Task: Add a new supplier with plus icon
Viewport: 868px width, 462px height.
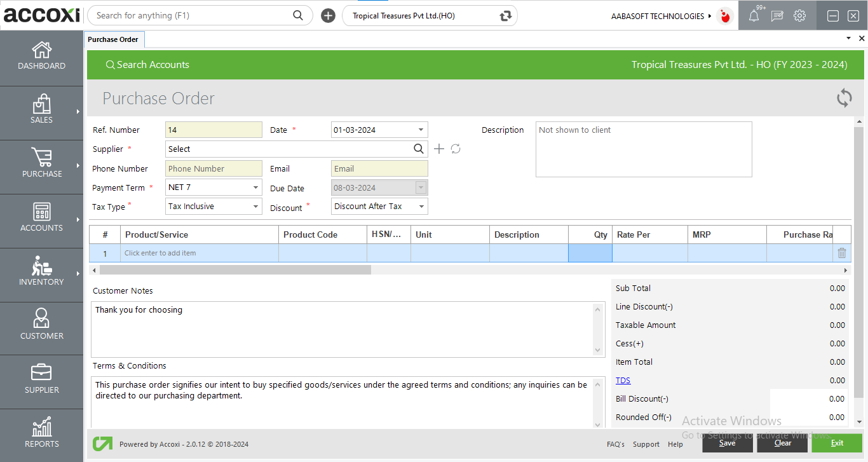Action: (439, 149)
